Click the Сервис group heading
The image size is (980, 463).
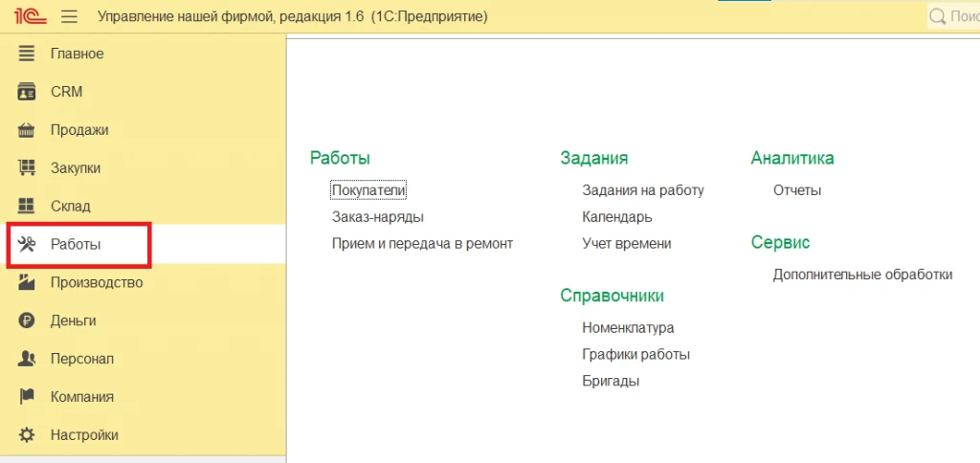point(781,242)
